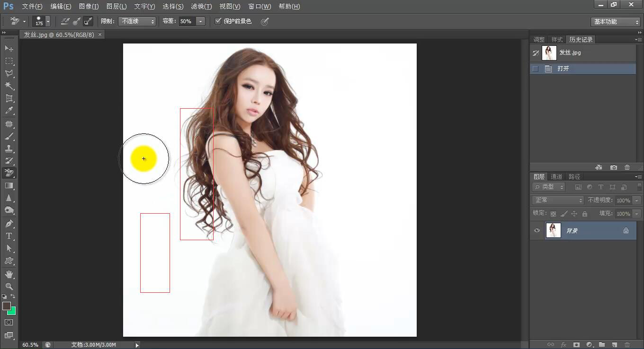Select the Eyedropper tool
Image resolution: width=644 pixels, height=349 pixels.
pyautogui.click(x=9, y=111)
